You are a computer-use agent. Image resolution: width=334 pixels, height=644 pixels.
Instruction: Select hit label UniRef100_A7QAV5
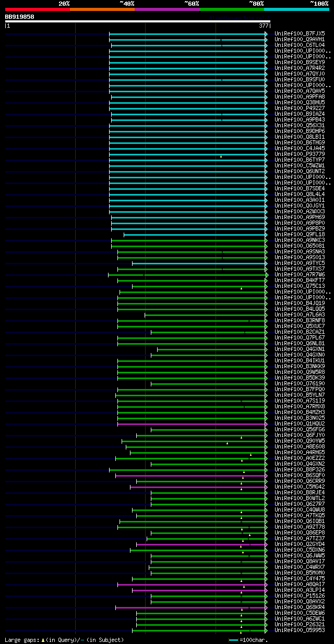click(300, 91)
